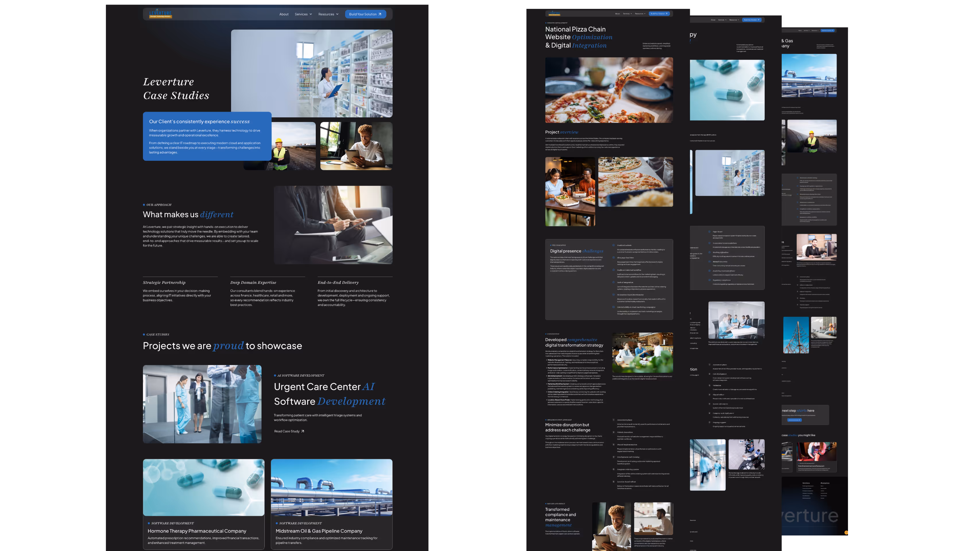
Task: Click the Leverture logo on Case Studies page
Action: [x=160, y=14]
